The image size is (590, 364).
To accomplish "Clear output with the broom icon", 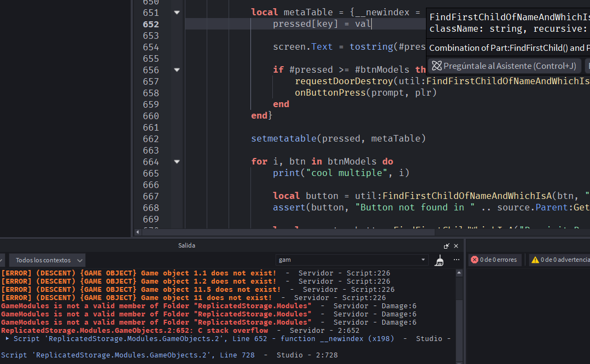I will [x=439, y=260].
